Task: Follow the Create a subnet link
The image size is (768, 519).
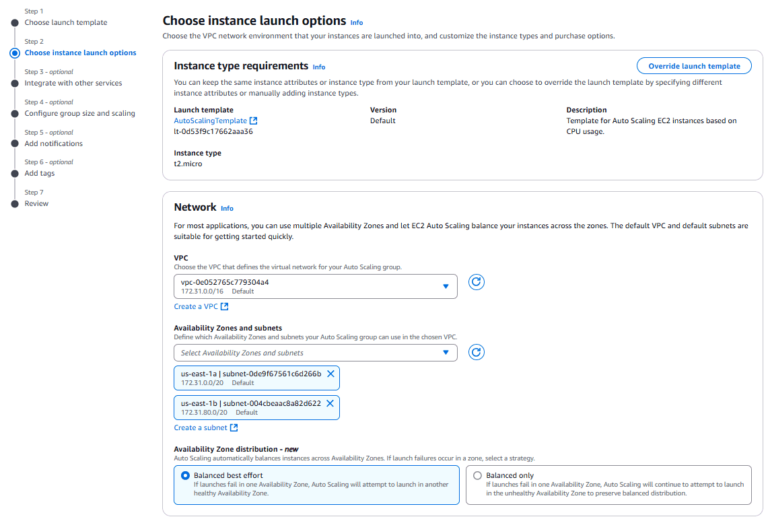Action: point(200,427)
